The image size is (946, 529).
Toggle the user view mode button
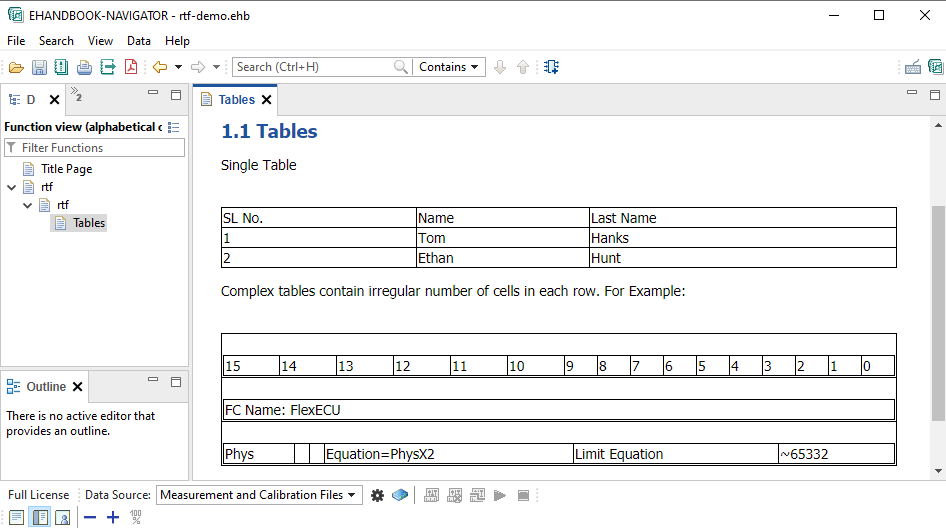62,517
